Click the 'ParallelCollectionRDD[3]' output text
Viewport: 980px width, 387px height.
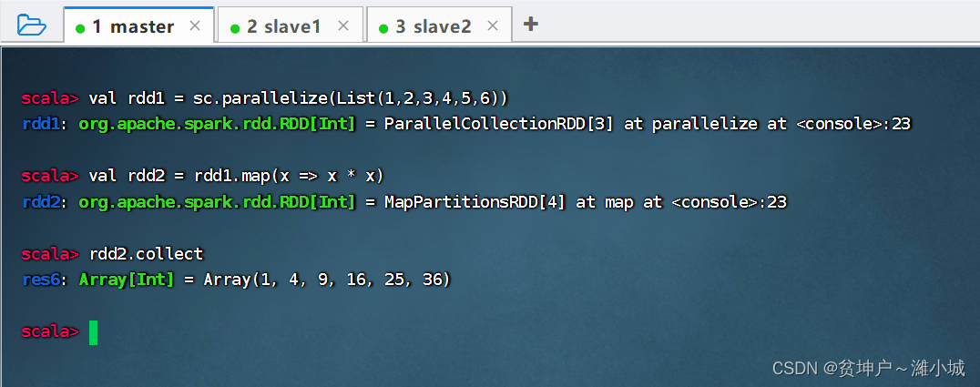(x=499, y=124)
